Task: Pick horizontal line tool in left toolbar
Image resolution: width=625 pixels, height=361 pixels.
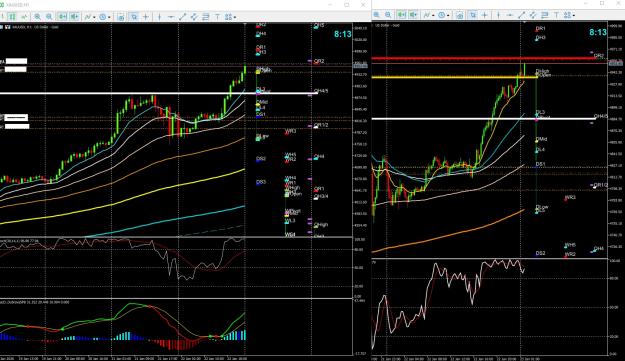Action: pos(171,17)
